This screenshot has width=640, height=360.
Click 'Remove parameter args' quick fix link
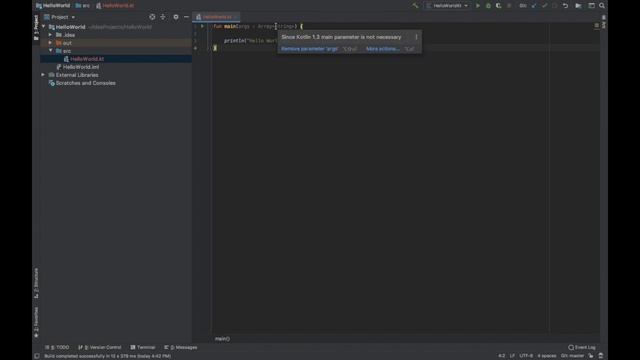[x=309, y=49]
